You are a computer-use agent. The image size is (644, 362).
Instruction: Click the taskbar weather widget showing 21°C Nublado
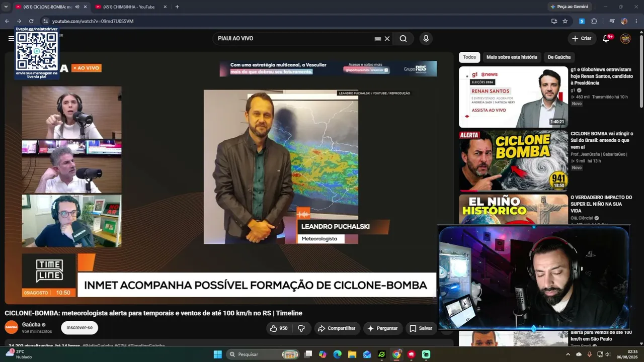click(x=19, y=354)
